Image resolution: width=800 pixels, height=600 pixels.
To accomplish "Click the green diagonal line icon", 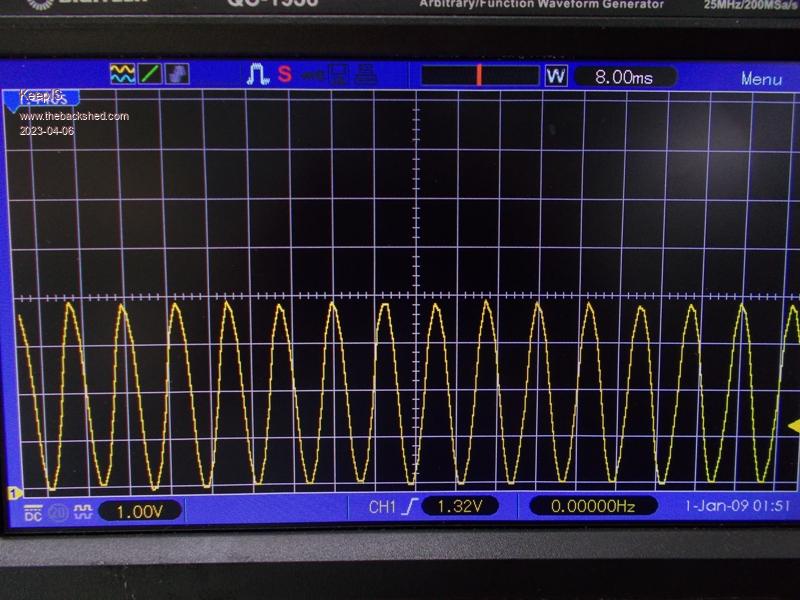I will (149, 73).
